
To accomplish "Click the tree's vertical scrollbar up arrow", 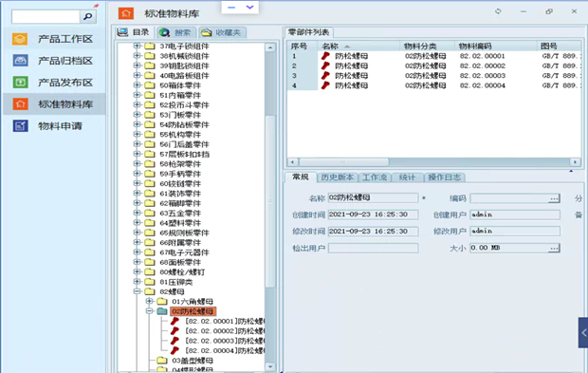I will coord(270,47).
